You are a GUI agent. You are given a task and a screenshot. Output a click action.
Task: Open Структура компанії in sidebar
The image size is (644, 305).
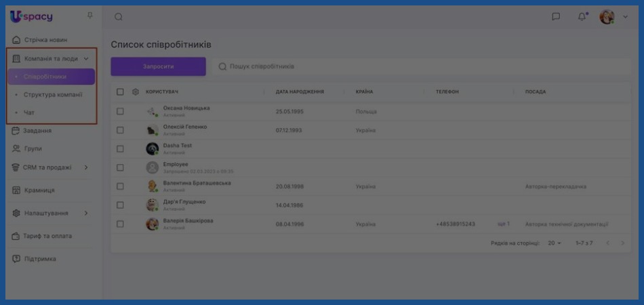click(x=53, y=95)
